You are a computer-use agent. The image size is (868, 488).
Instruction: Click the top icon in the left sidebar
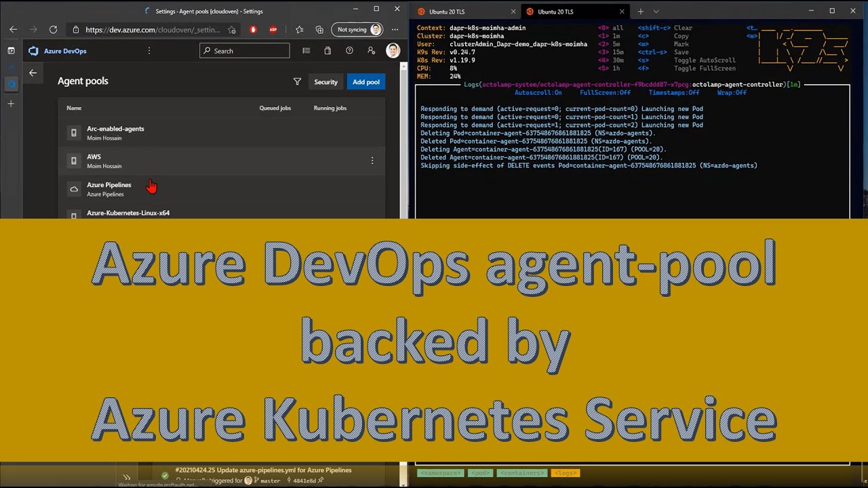pos(11,51)
